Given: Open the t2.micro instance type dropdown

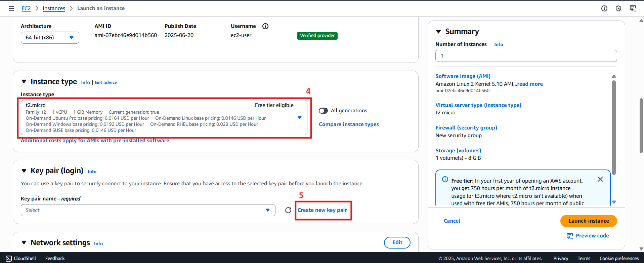Looking at the screenshot, I should [x=164, y=118].
